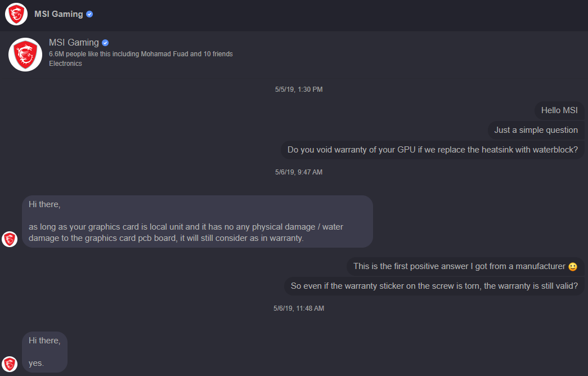Image resolution: width=588 pixels, height=376 pixels.
Task: Click MSI's "Hi there, yes." reply bubble
Action: pos(44,352)
